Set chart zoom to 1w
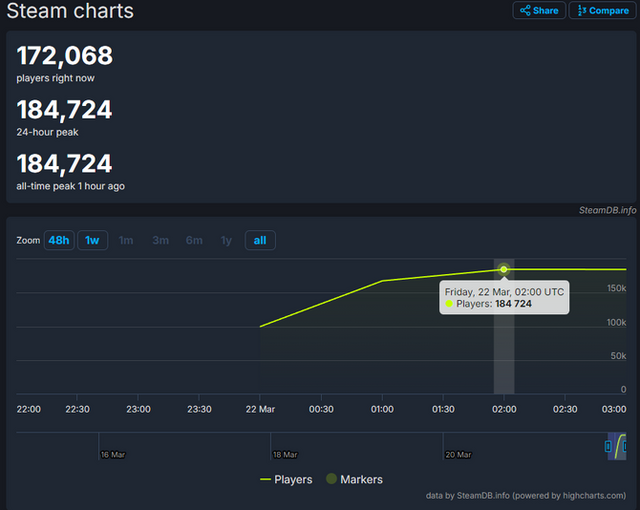The height and width of the screenshot is (510, 640). 92,240
